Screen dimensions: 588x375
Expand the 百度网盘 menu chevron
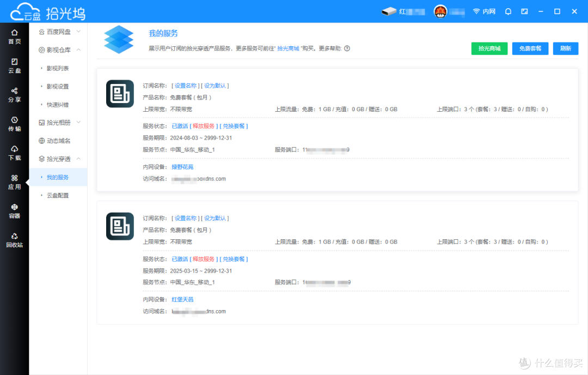click(x=79, y=32)
